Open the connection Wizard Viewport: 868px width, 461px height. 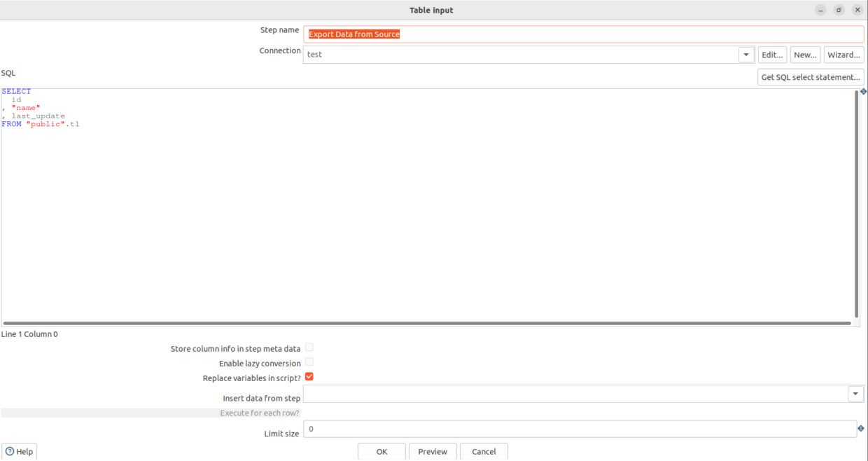(x=843, y=54)
